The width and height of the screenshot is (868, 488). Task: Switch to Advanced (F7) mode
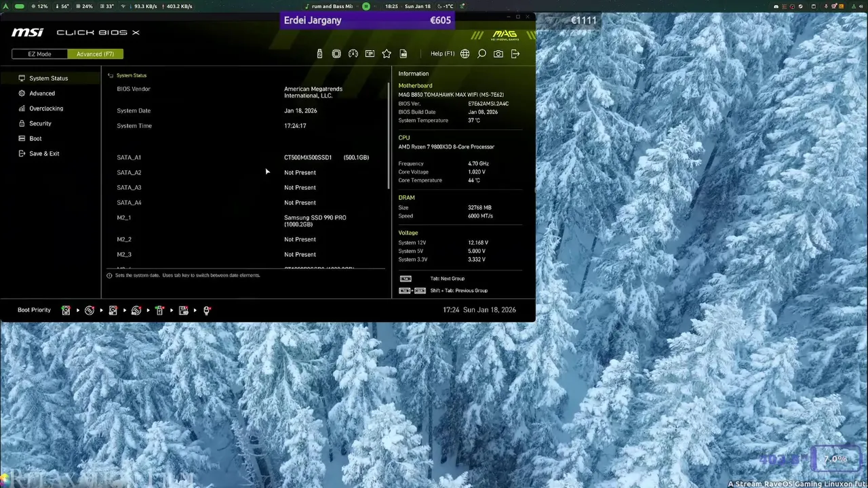tap(95, 54)
